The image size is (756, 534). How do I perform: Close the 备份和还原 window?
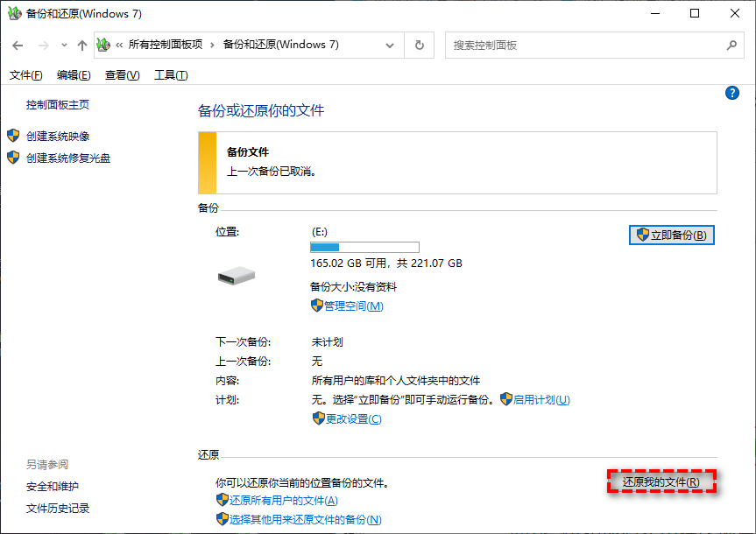pos(734,13)
